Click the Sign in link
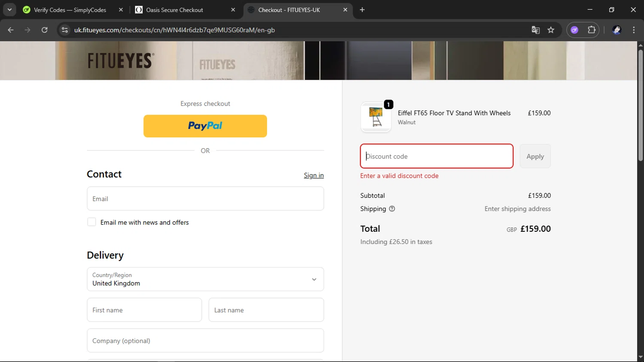Screen dimensions: 644x362 tap(314, 175)
